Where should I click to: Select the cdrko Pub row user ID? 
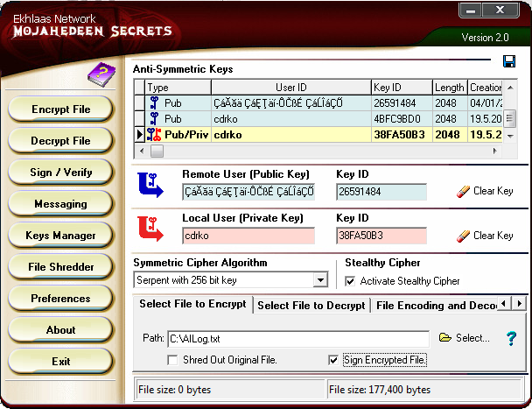[x=291, y=119]
